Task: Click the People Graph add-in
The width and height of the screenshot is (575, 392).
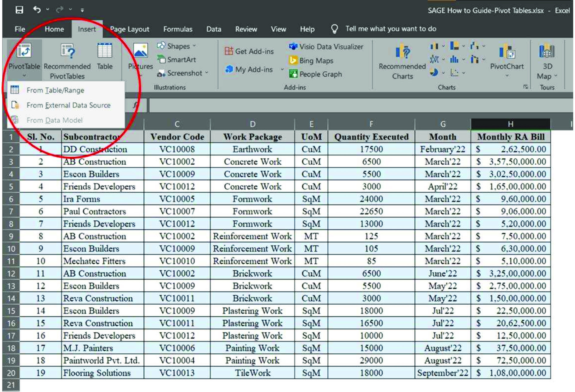Action: 315,74
